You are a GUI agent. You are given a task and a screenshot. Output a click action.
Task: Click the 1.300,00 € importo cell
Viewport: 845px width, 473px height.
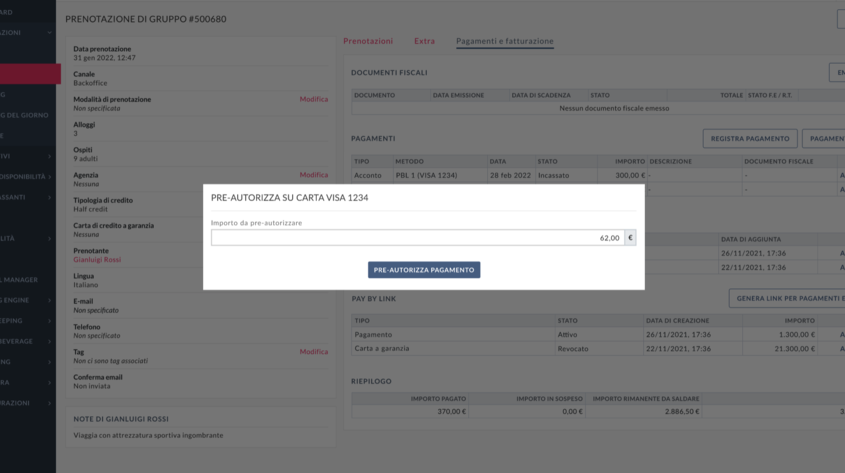tap(796, 335)
